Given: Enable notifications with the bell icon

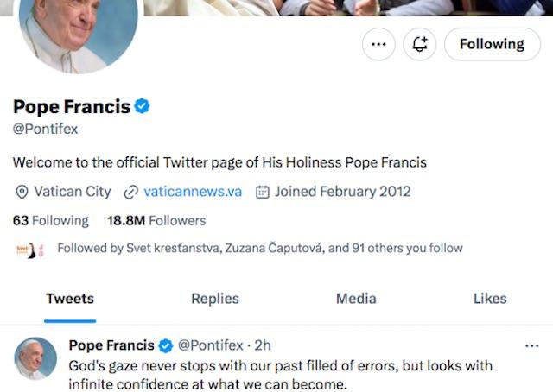Looking at the screenshot, I should pyautogui.click(x=420, y=44).
